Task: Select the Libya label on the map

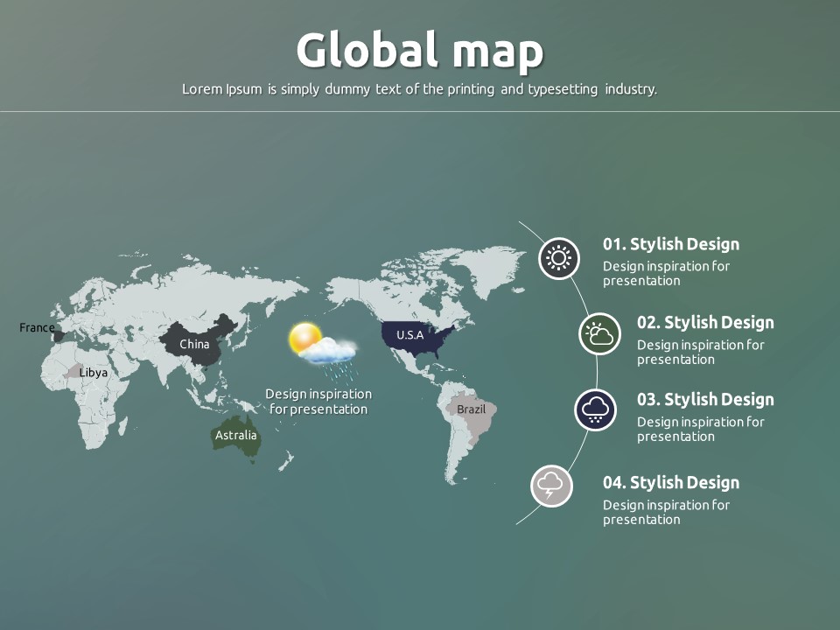Action: [93, 373]
